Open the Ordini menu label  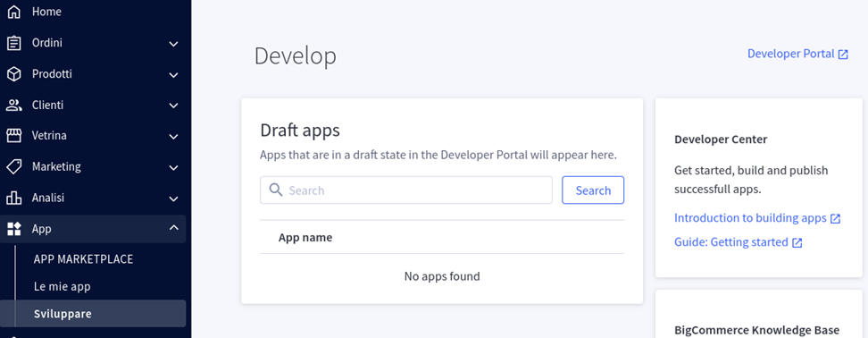(x=47, y=43)
